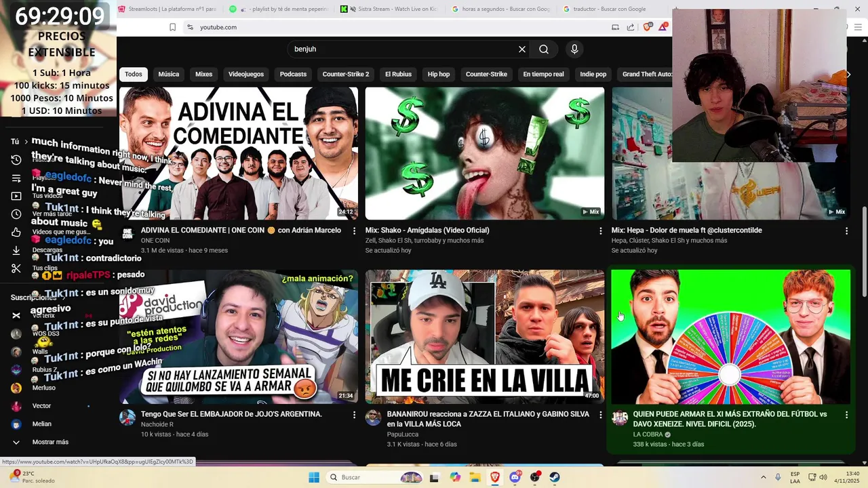Select the 'Counter-Strike 2' filter chip

346,74
